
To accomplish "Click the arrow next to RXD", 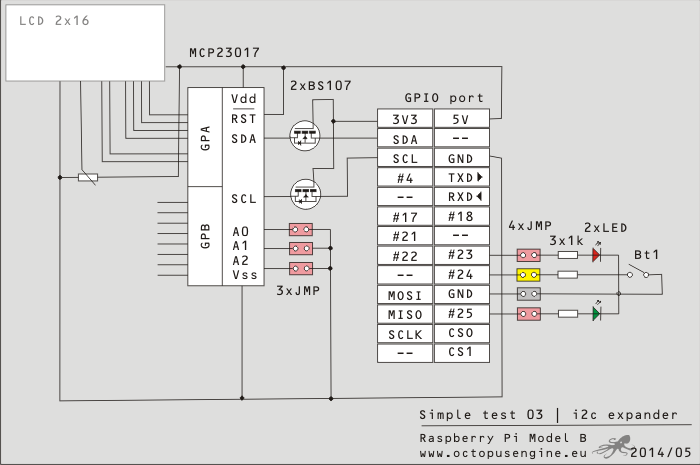I will tap(479, 196).
